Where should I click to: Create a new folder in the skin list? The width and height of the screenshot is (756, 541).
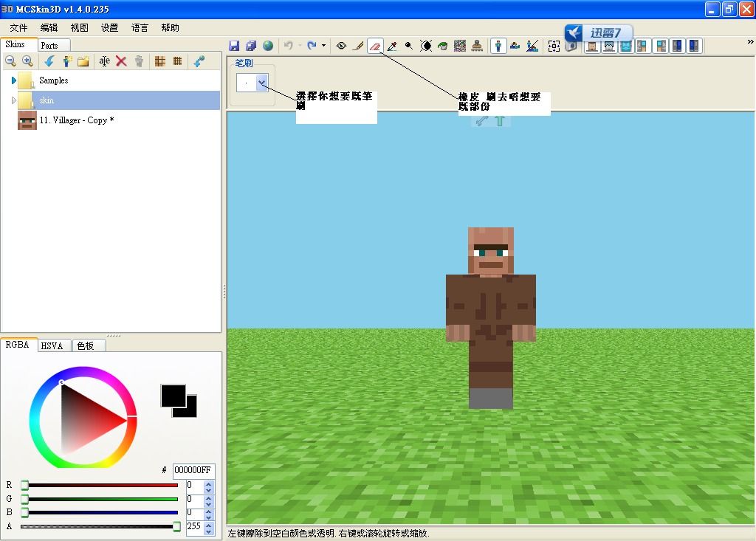click(x=83, y=61)
